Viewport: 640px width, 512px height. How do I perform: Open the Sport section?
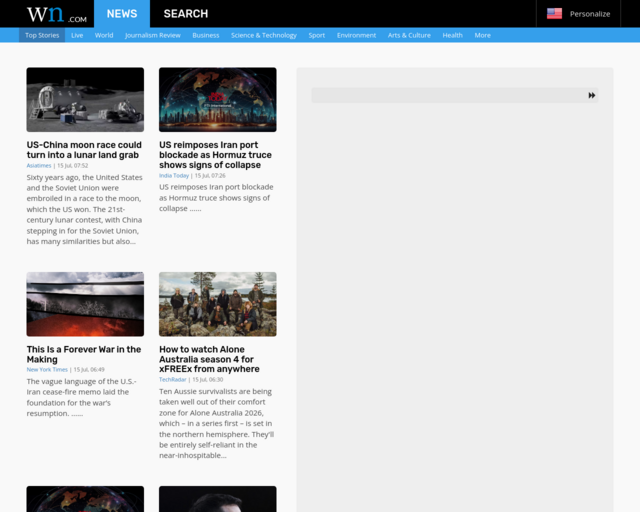pyautogui.click(x=317, y=36)
